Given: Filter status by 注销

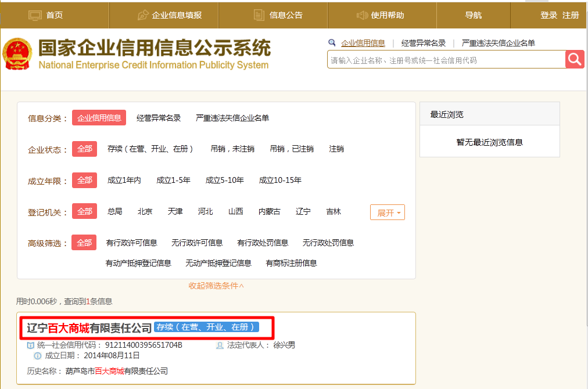Looking at the screenshot, I should click(x=336, y=149).
